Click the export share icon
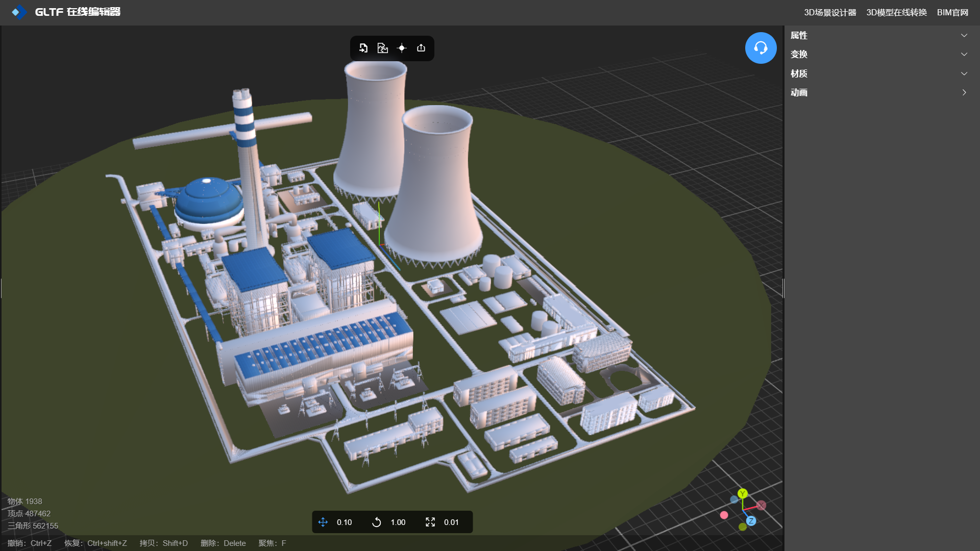Screen dimensions: 980x551 click(x=421, y=48)
